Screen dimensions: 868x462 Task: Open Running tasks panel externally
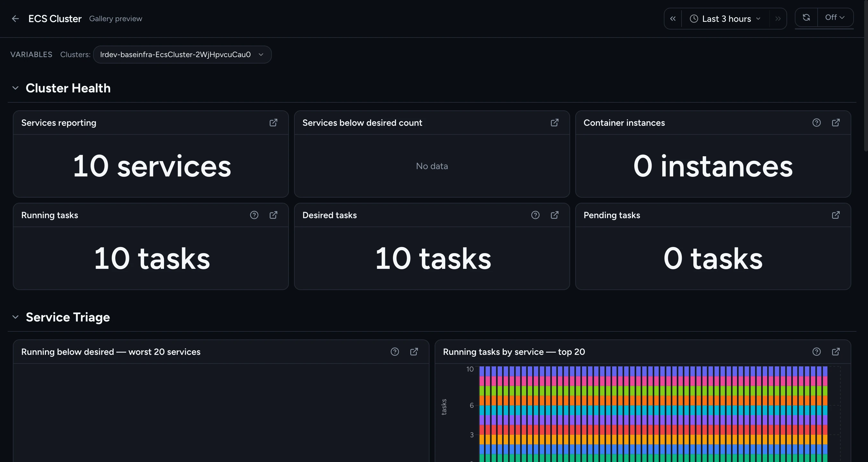(273, 215)
